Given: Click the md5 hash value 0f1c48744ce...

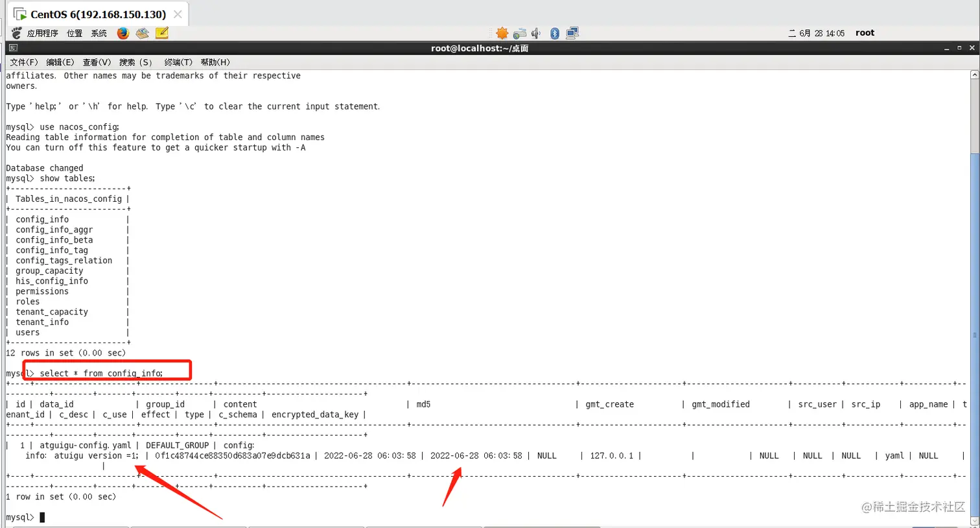Looking at the screenshot, I should (233, 456).
